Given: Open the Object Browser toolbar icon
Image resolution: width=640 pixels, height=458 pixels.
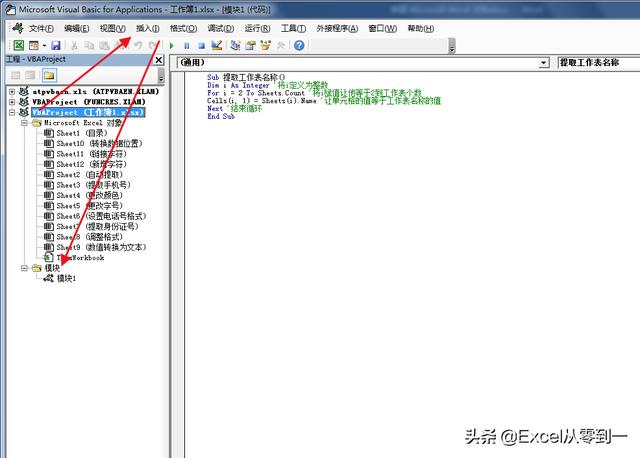Looking at the screenshot, I should [266, 45].
